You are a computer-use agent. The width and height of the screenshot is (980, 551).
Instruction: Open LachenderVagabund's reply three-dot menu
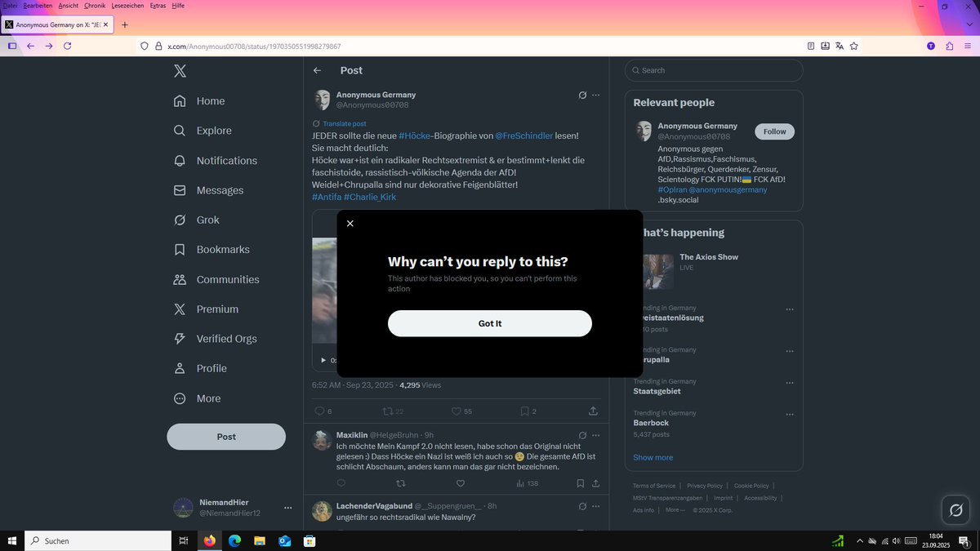[596, 506]
